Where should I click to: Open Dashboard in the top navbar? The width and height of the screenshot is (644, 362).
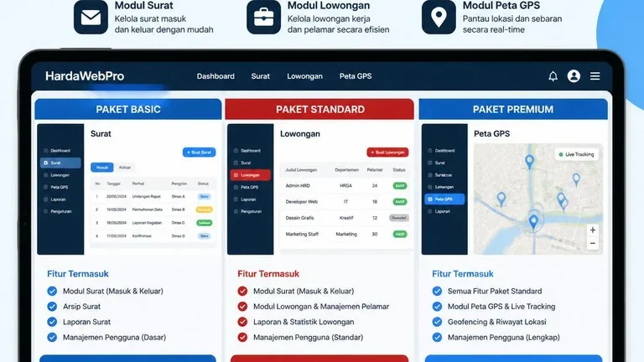click(x=216, y=76)
